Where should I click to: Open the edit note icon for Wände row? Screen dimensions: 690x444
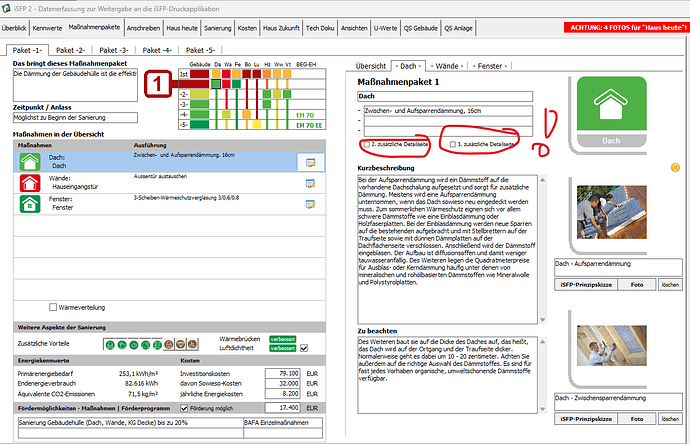pyautogui.click(x=311, y=183)
